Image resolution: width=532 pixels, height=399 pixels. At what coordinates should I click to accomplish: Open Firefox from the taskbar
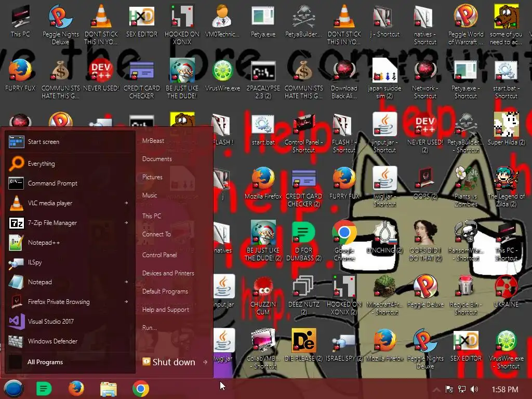pyautogui.click(x=76, y=389)
